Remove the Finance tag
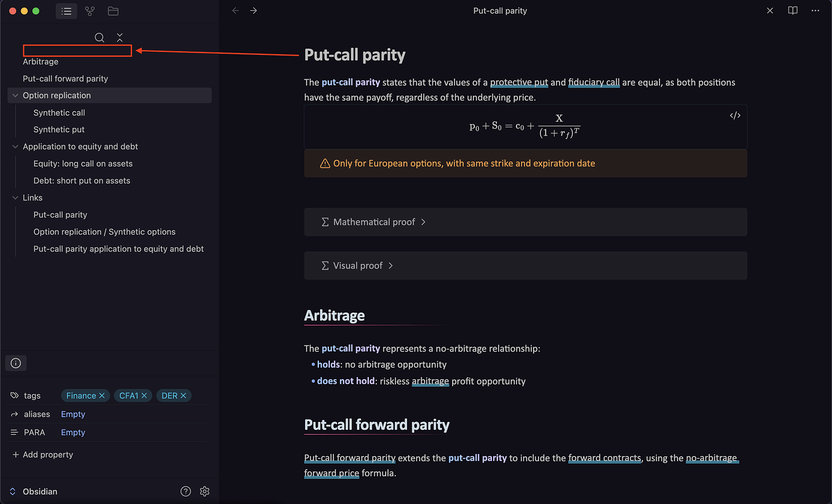Image resolution: width=832 pixels, height=504 pixels. point(104,395)
